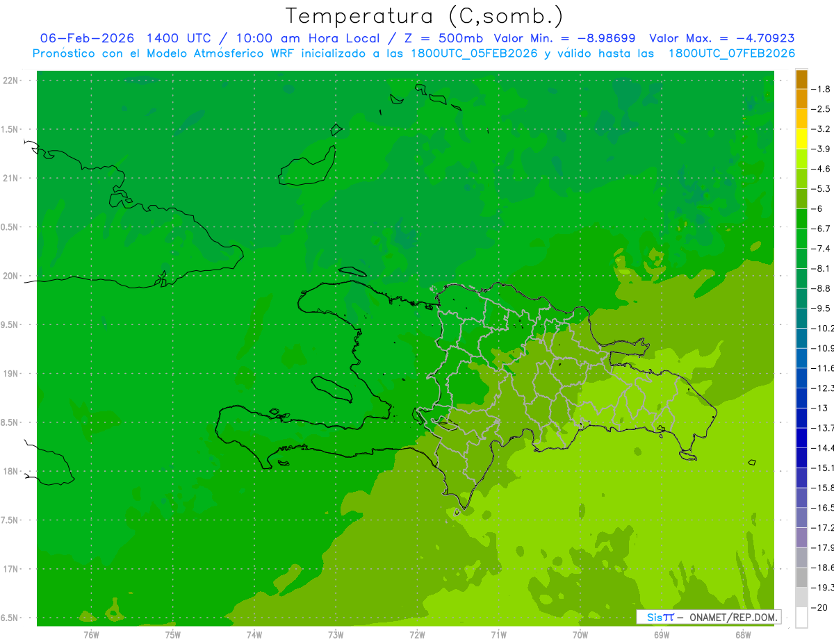The height and width of the screenshot is (644, 834).
Task: Pick the orange swatch above the -1.8 label
Action: point(801,79)
